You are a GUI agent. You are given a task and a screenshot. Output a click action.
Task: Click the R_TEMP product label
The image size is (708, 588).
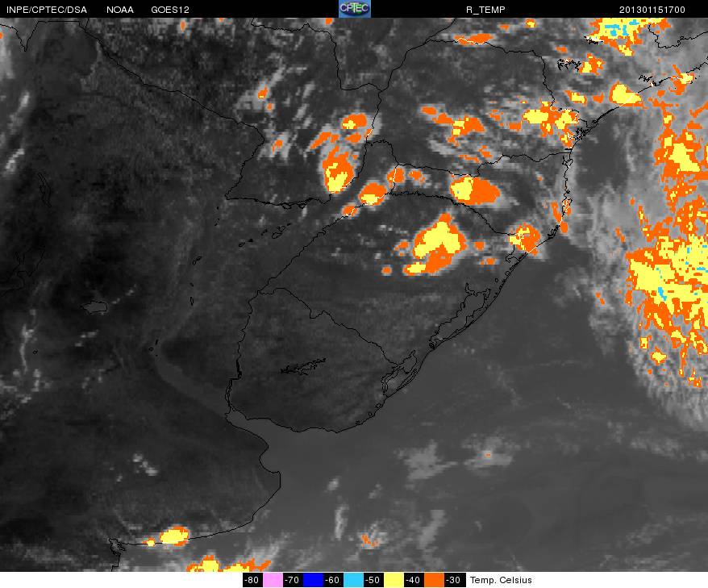pos(486,10)
